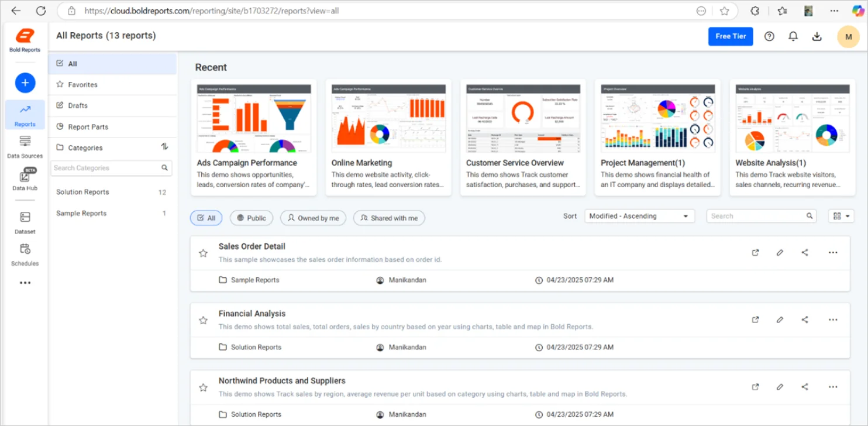Filter reports by Owned by me
This screenshot has height=426, width=868.
tap(313, 218)
